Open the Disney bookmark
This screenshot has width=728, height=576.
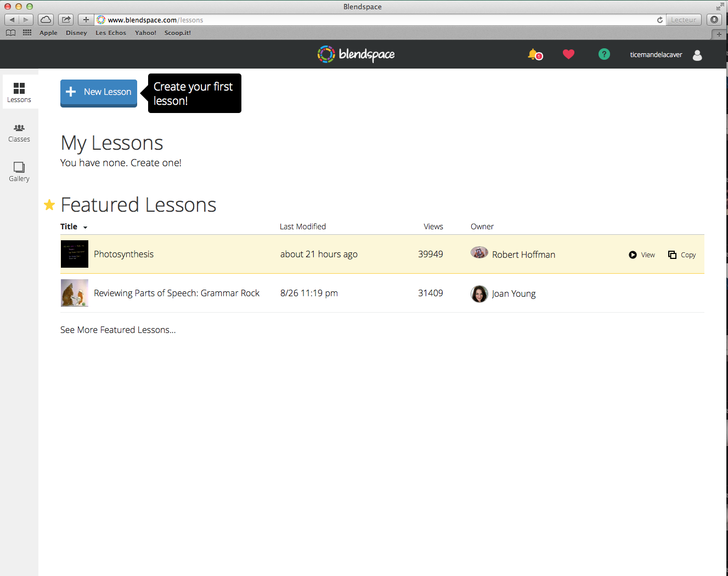[x=76, y=33]
